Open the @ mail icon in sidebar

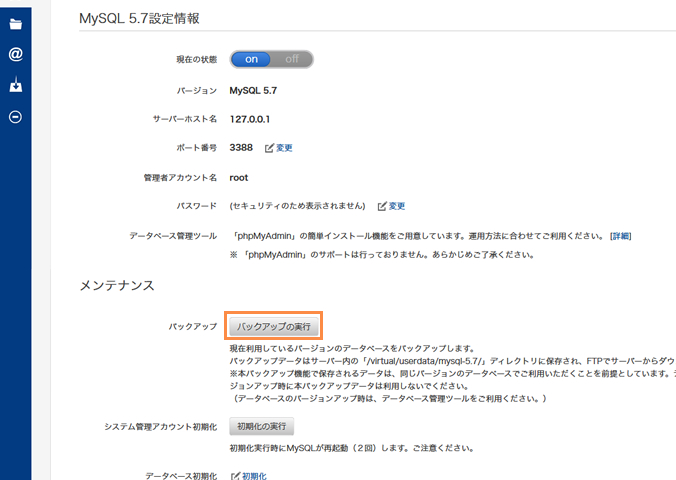pos(15,55)
